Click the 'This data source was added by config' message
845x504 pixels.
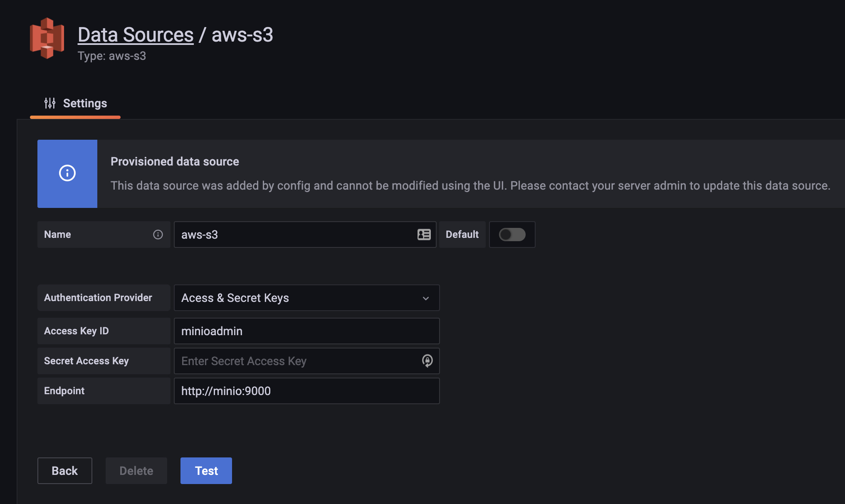(x=470, y=185)
